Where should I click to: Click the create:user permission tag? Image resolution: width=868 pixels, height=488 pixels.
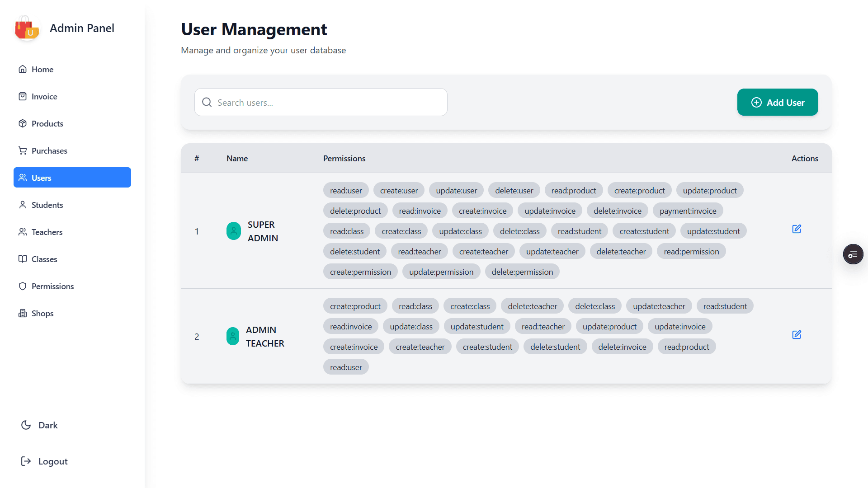click(399, 190)
